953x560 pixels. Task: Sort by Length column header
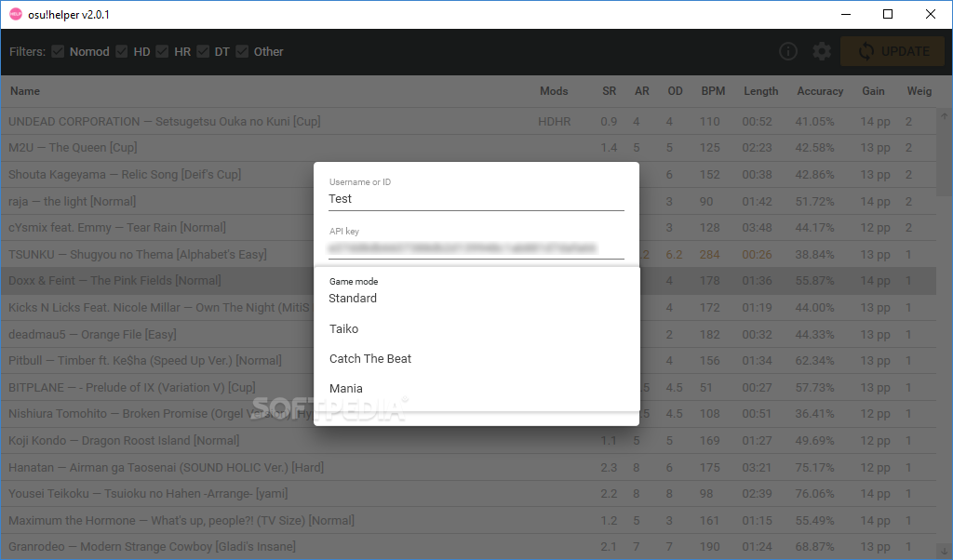(x=761, y=91)
